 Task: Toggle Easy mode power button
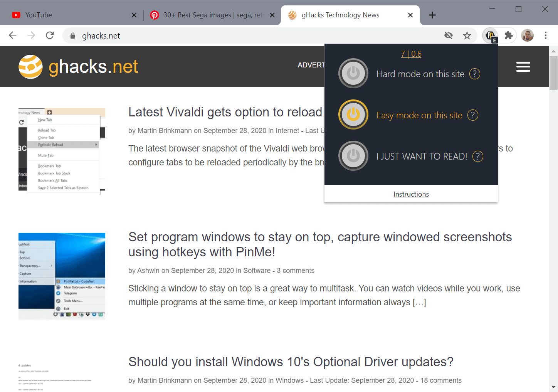point(353,114)
